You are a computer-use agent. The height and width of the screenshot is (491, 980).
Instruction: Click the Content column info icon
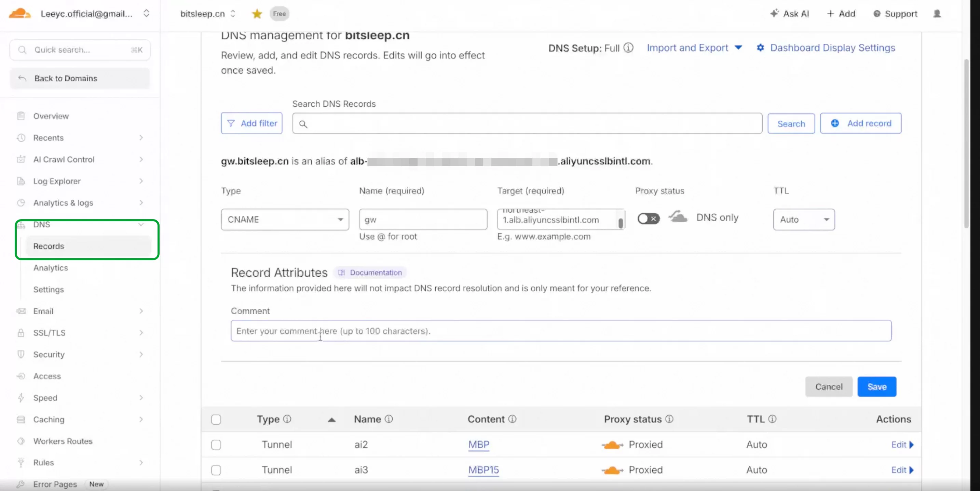[513, 419]
